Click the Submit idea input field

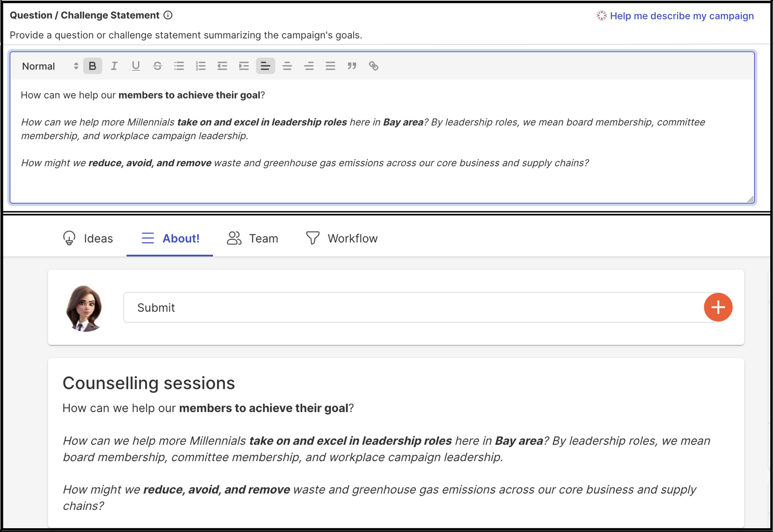click(414, 307)
